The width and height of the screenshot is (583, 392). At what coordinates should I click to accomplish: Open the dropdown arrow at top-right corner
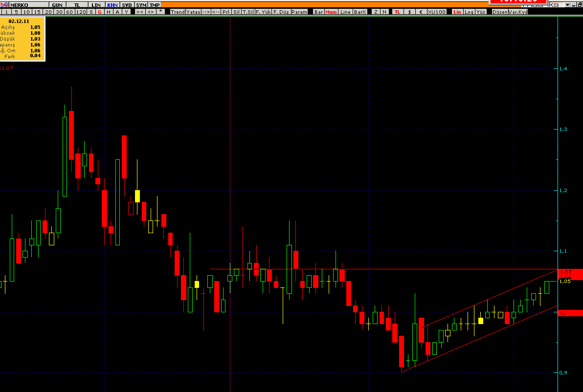point(567,4)
